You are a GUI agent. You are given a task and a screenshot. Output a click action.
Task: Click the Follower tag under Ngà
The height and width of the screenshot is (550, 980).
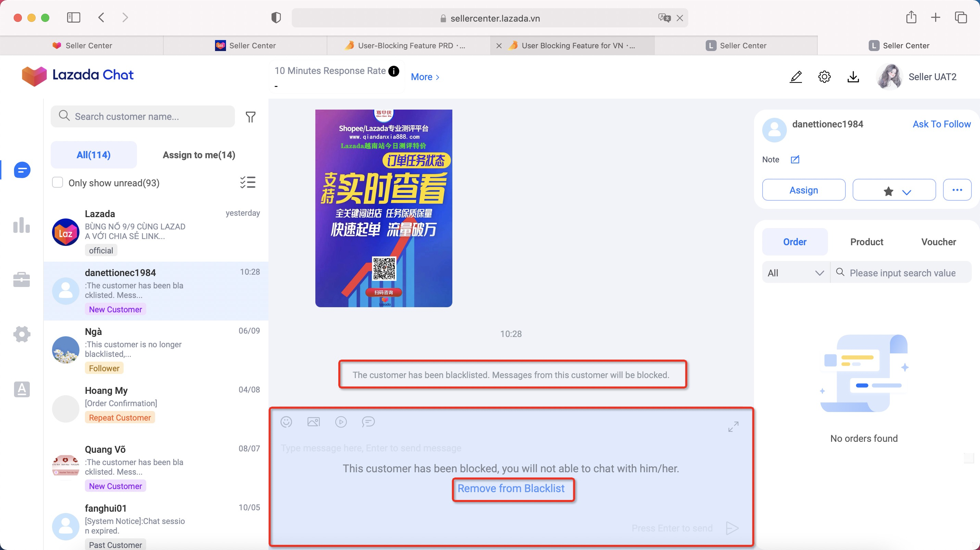tap(104, 368)
